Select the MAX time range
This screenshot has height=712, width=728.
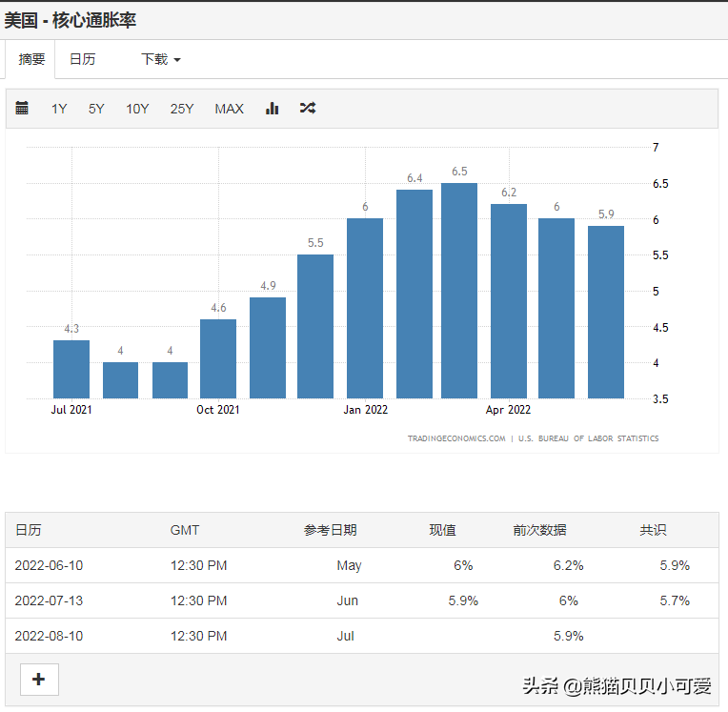230,109
